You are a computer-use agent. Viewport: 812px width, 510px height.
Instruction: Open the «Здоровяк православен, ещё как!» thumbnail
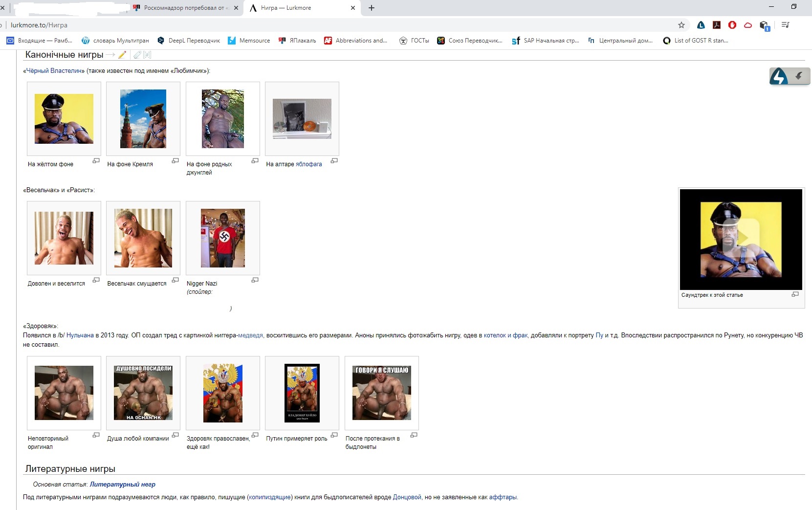[223, 393]
